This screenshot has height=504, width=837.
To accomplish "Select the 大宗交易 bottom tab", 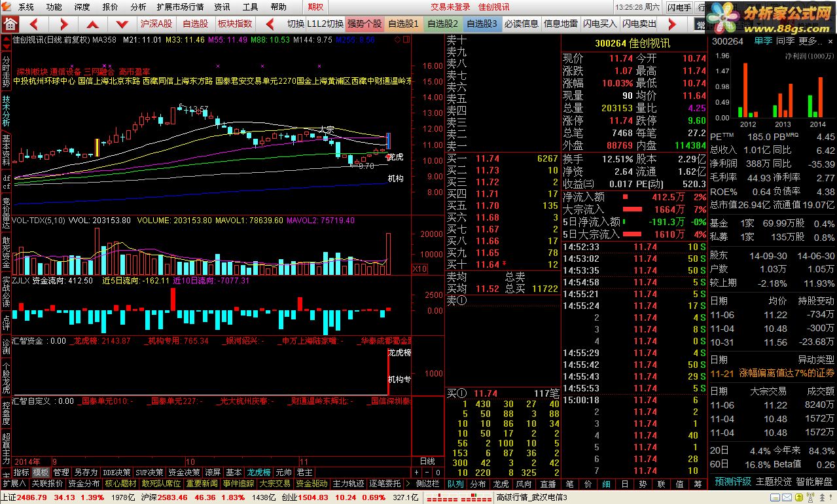I will coord(274,484).
